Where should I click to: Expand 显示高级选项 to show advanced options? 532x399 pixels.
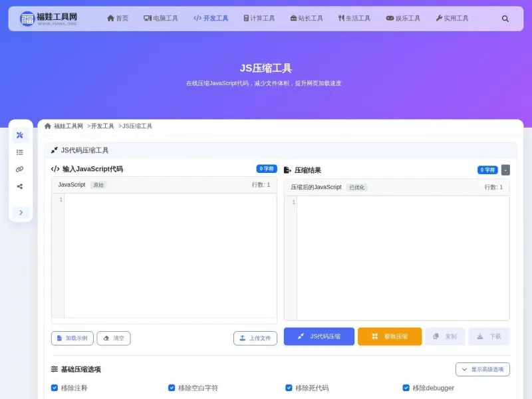[x=482, y=369]
